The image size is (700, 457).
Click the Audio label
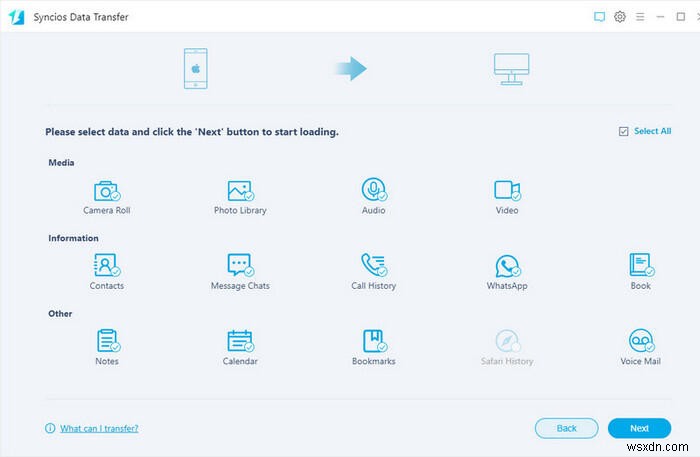[x=374, y=210]
